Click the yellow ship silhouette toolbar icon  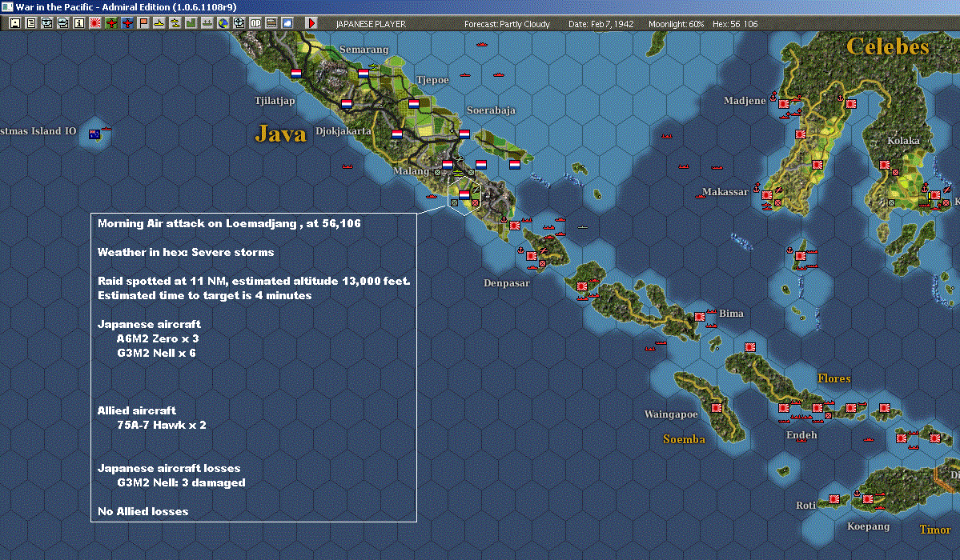pos(159,23)
